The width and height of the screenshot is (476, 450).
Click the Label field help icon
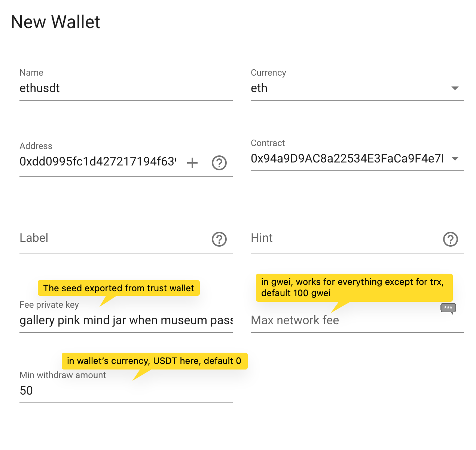pyautogui.click(x=219, y=239)
